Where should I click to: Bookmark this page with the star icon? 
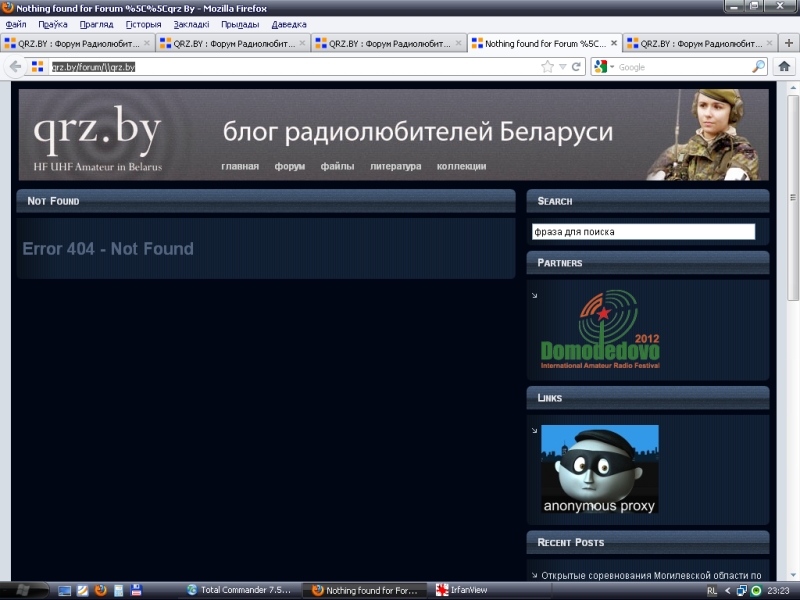pyautogui.click(x=547, y=67)
